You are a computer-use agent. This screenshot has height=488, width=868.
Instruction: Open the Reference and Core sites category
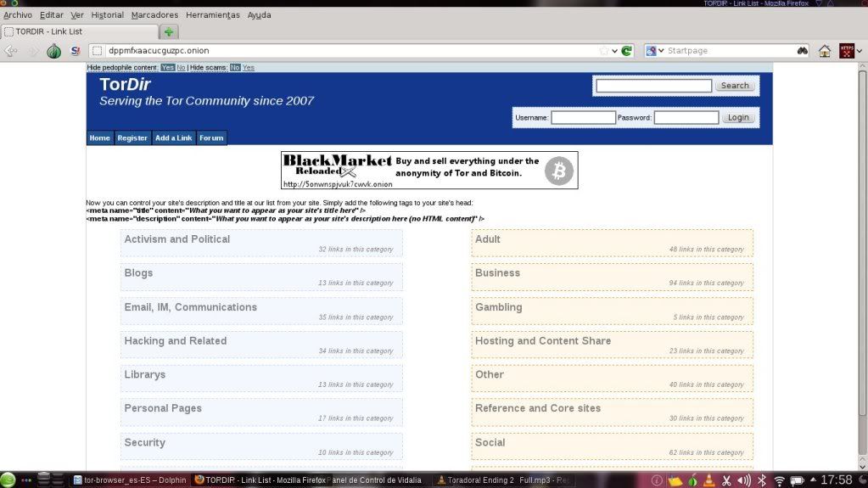(x=538, y=408)
